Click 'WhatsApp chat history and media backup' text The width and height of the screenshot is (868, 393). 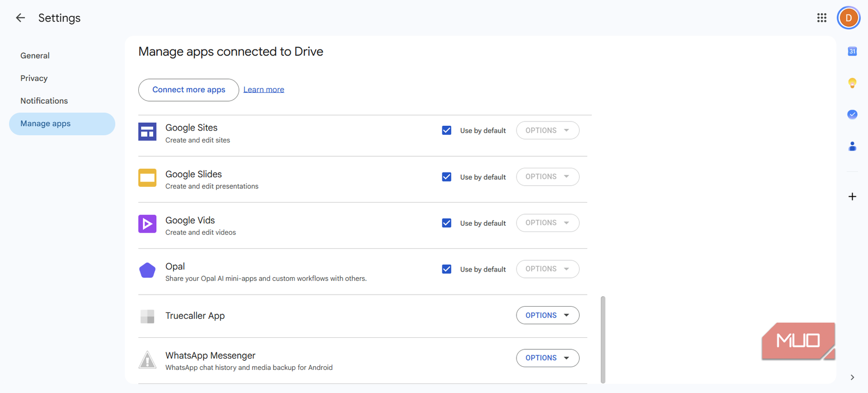point(249,368)
